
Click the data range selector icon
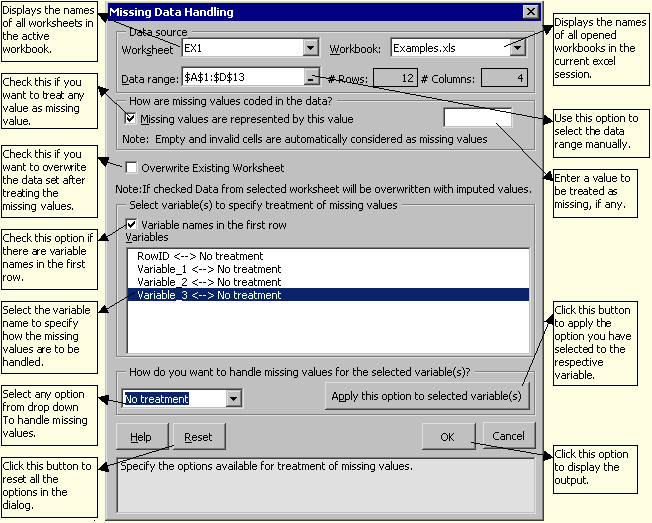point(311,78)
